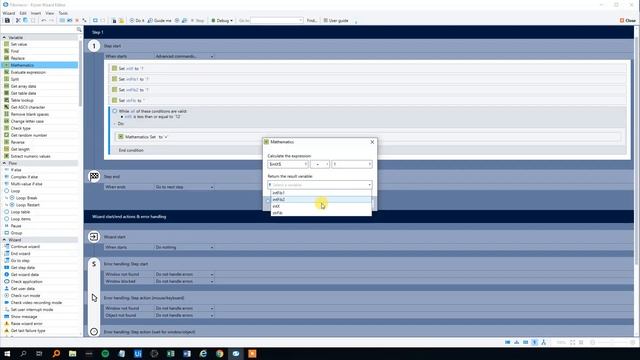Click the Save icon in the toolbar
640x360 pixels.
pyautogui.click(x=7, y=20)
